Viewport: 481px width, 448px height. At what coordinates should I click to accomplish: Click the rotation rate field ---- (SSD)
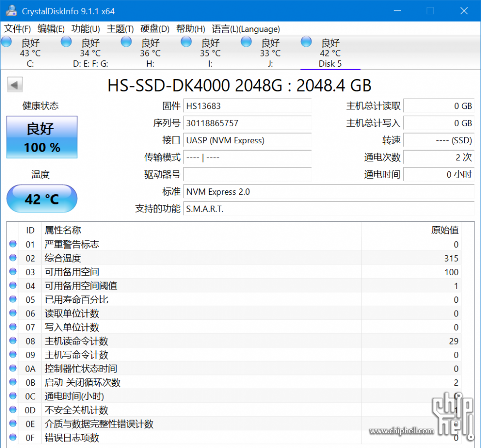(x=439, y=140)
